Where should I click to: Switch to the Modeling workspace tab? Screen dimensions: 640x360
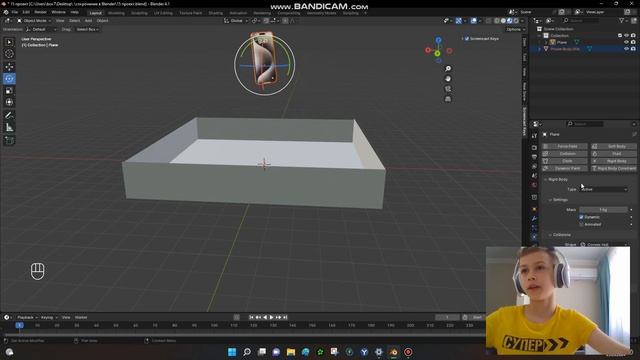[x=116, y=13]
